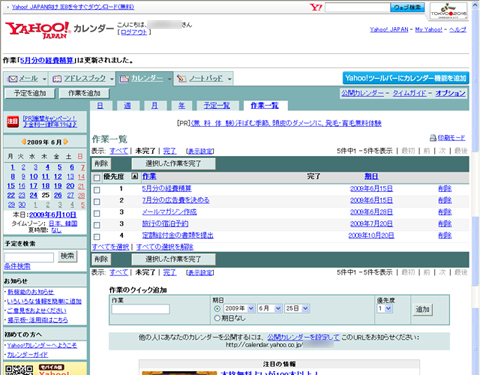Screen dimensions: 480x375
Task: Open the Tokyo 2016 badge image
Action: [x=449, y=11]
